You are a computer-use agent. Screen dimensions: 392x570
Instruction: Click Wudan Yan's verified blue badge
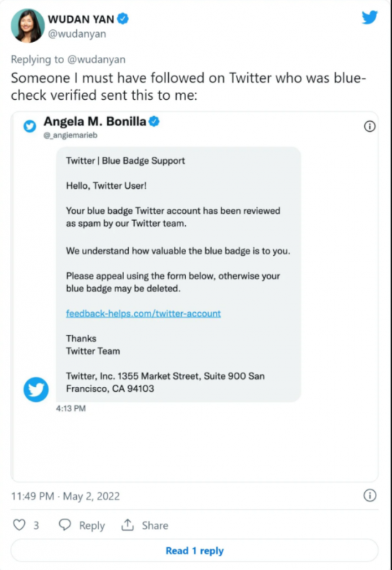click(x=123, y=19)
